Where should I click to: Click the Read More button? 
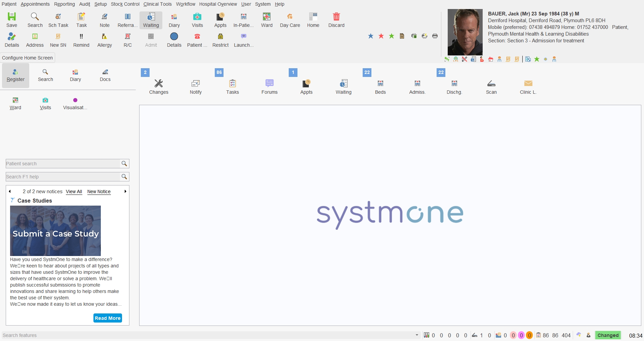pos(108,318)
